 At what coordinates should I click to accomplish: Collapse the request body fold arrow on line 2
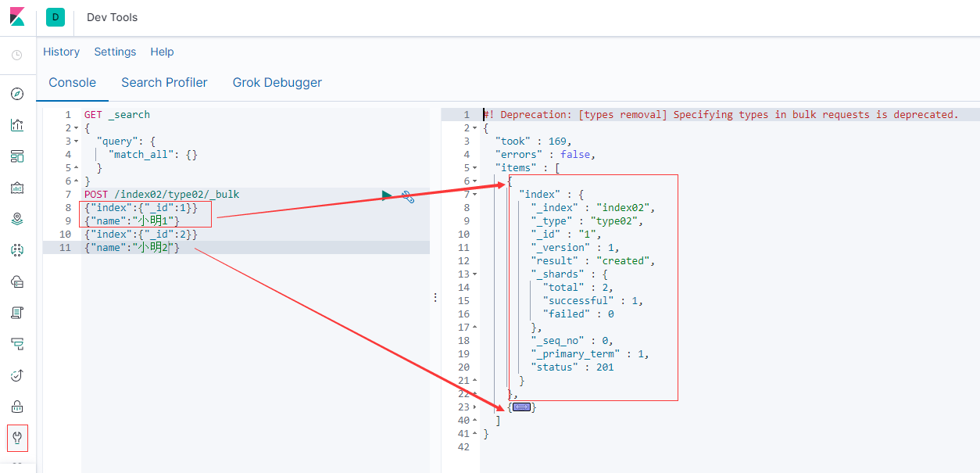pyautogui.click(x=76, y=128)
